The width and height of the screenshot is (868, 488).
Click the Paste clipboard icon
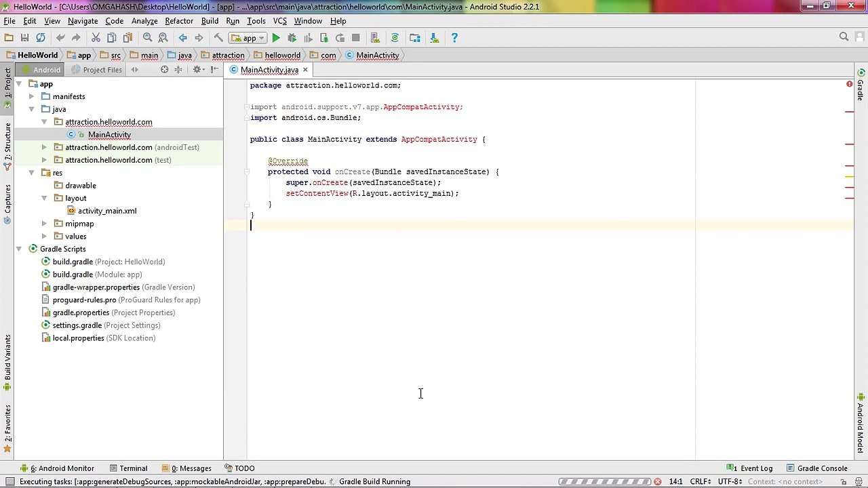[127, 38]
